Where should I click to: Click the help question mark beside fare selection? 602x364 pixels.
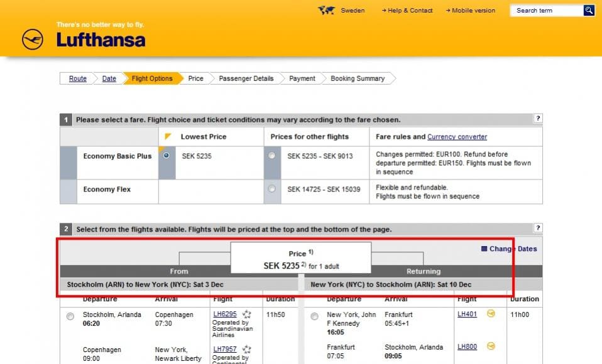click(538, 119)
